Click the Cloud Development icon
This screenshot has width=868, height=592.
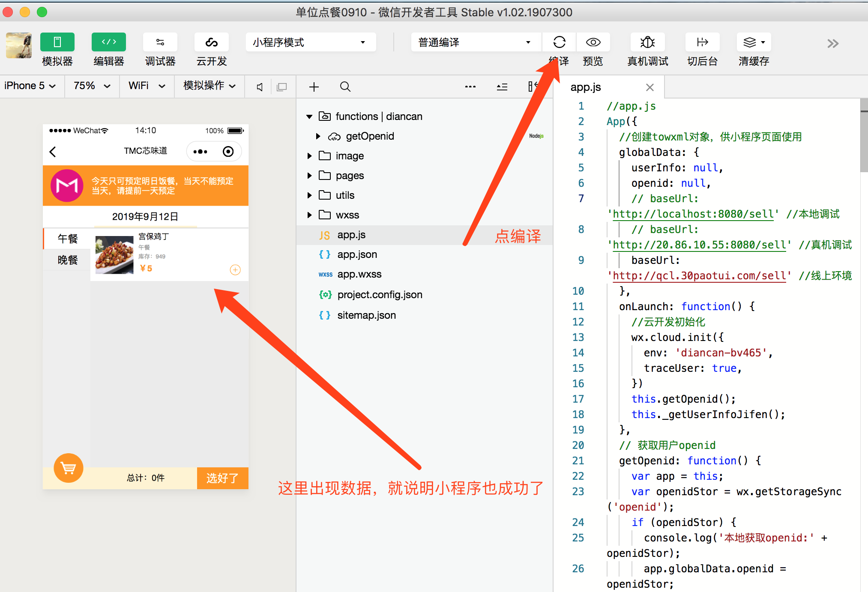point(211,42)
